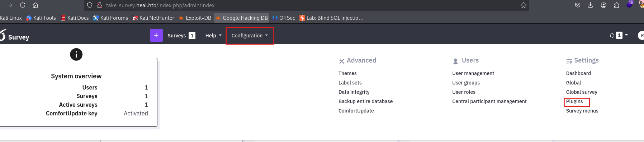Open Kali Docs bookmark
Viewport: 644px width, 142px height.
[75, 18]
